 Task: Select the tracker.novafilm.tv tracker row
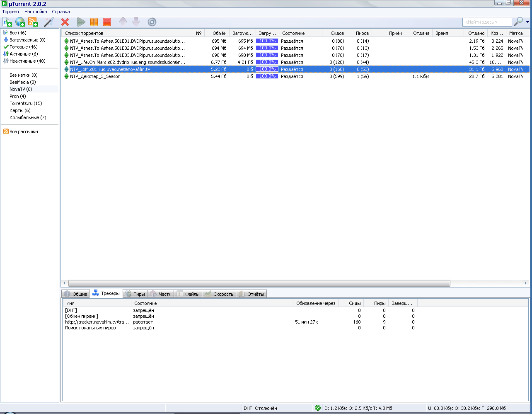239,322
